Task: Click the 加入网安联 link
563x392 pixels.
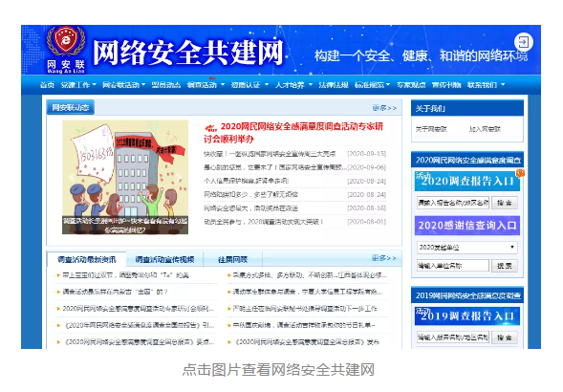Action: 485,129
